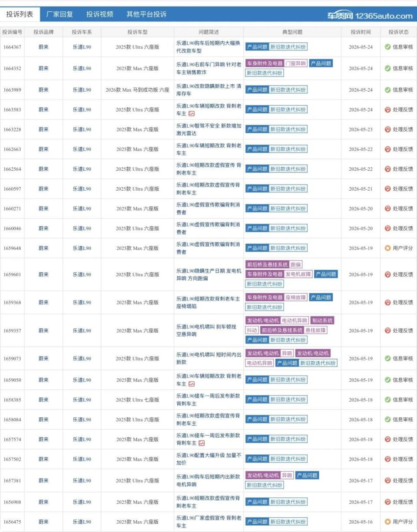Click 信息审核 icon for complaint 1659050
The width and height of the screenshot is (417, 532).
click(x=387, y=380)
